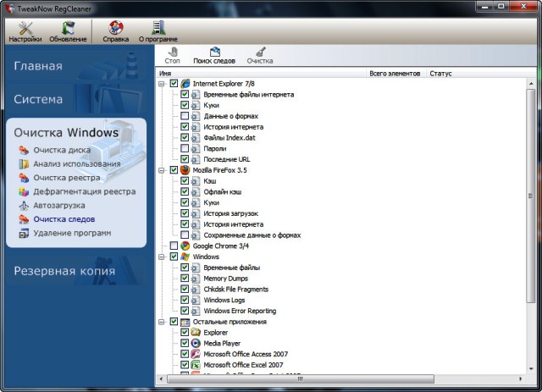Open Удаление программ link
542x392 pixels.
pos(72,234)
